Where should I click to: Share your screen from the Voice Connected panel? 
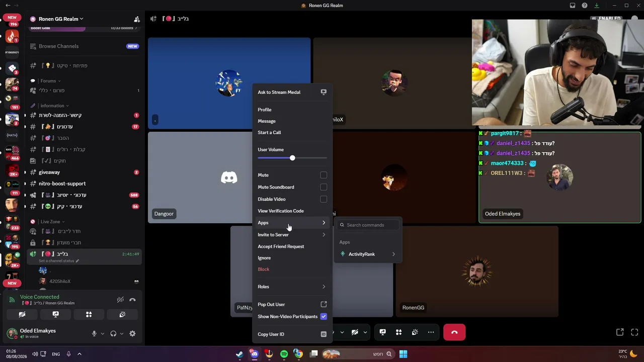(x=55, y=314)
